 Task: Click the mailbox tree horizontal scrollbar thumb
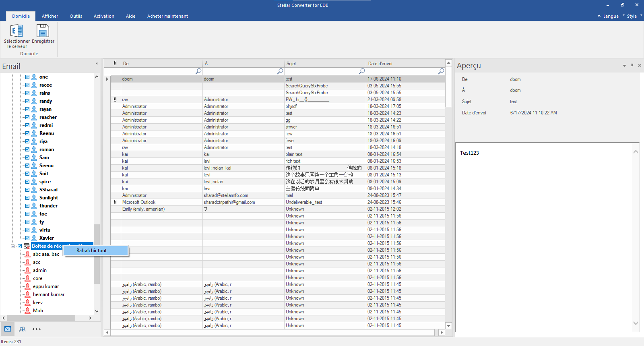41,318
